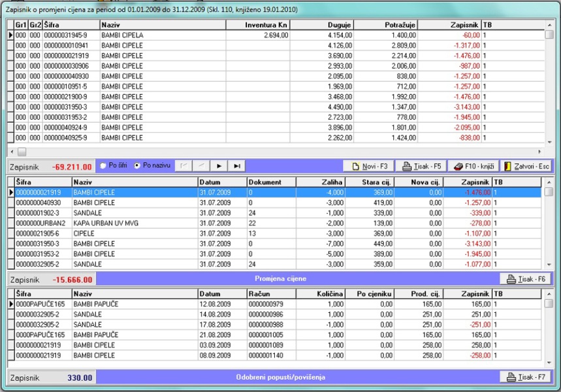
Task: Select cell with code 00000040924-9
Action: click(71, 127)
